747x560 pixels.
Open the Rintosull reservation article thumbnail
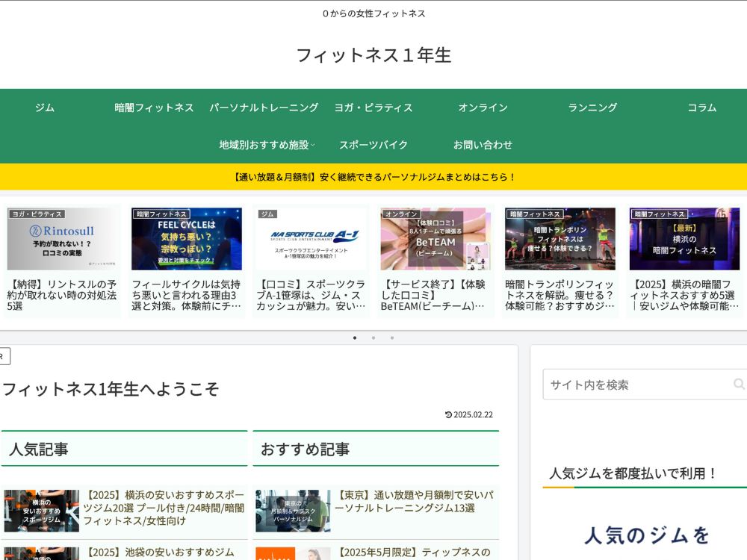63,239
